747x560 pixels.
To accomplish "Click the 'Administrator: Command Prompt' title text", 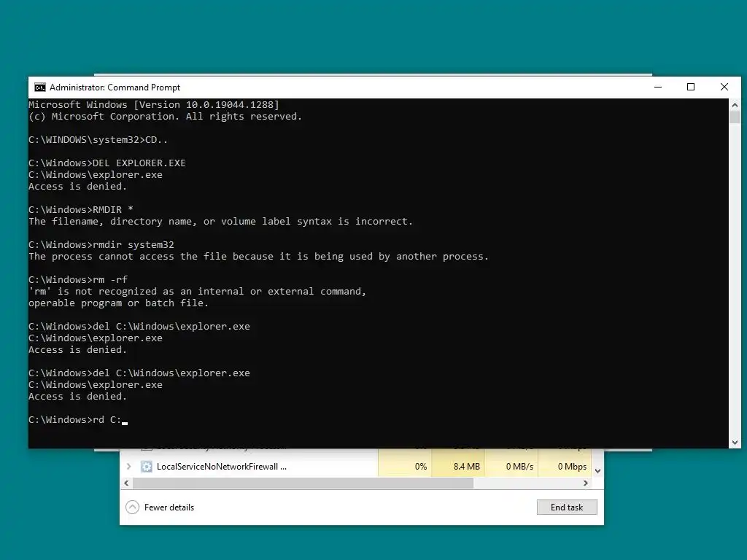I will coord(115,87).
